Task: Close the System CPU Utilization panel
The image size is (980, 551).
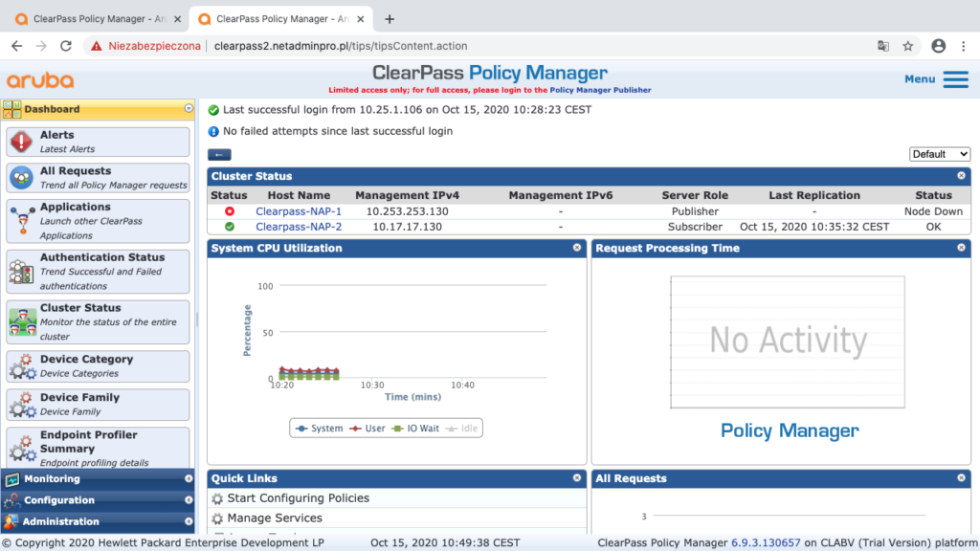Action: (x=577, y=248)
